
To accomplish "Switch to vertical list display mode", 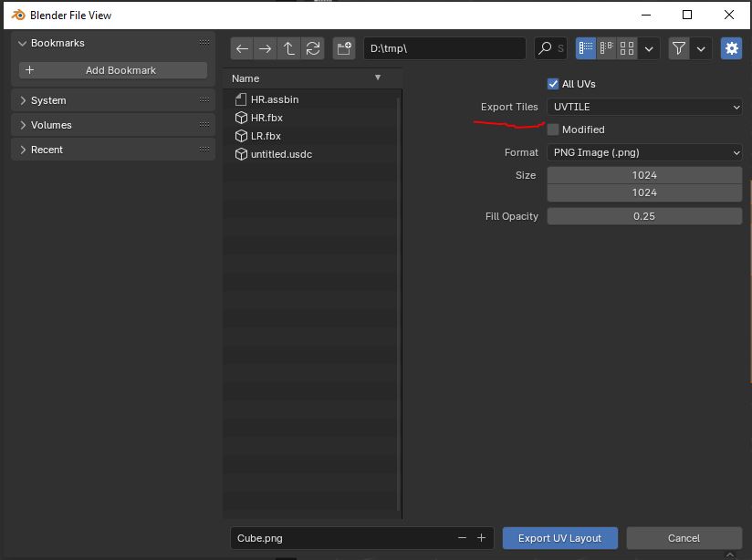I will (585, 48).
